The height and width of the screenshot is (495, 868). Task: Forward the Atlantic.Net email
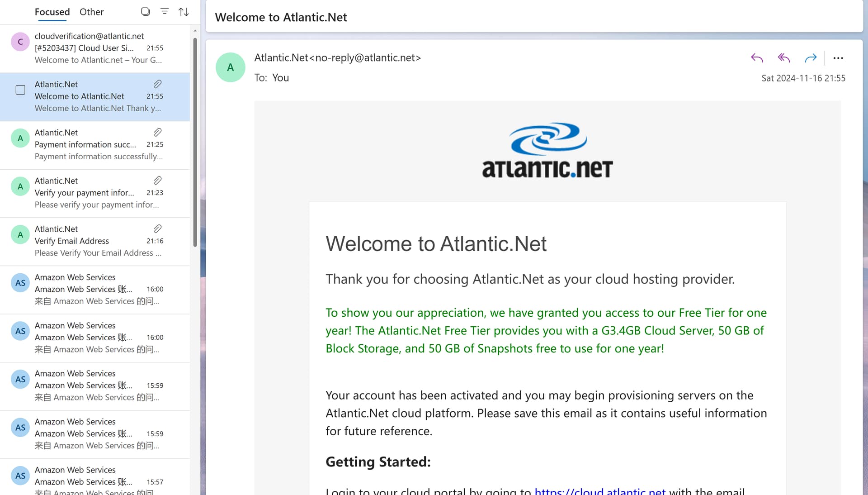[811, 58]
